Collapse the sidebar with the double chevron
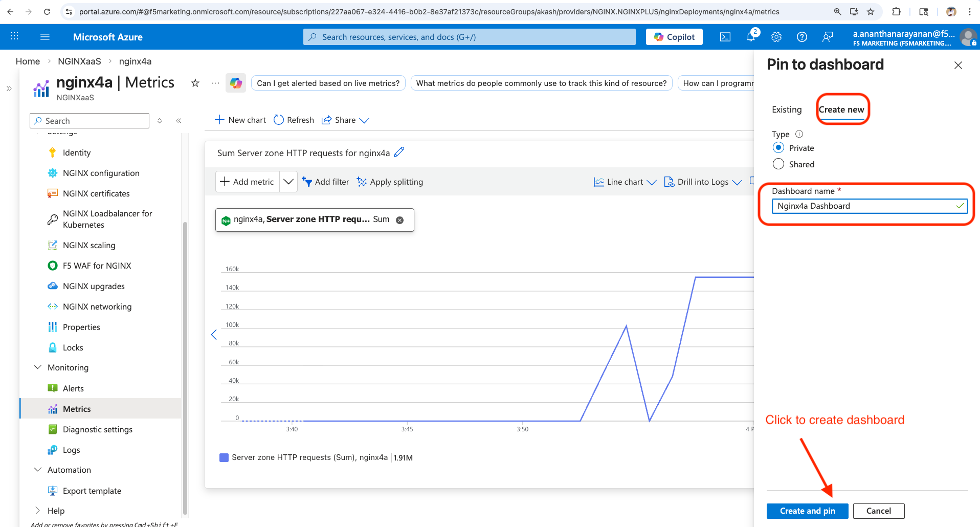980x527 pixels. click(179, 121)
